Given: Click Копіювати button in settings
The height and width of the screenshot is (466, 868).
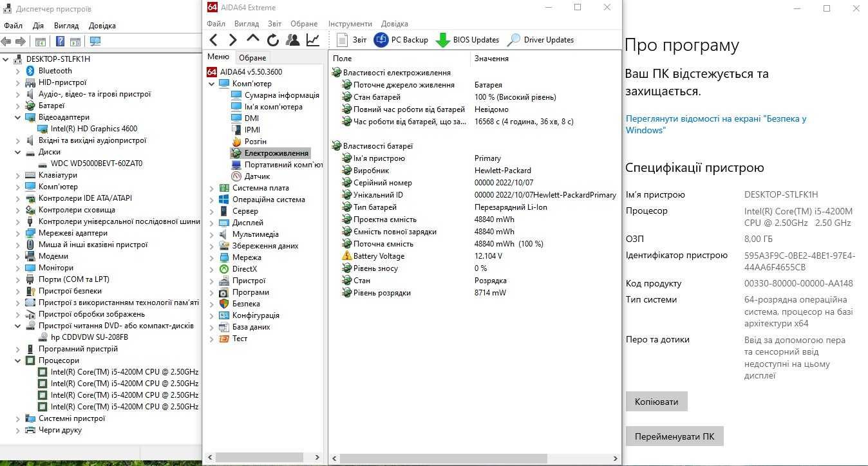Looking at the screenshot, I should point(657,402).
